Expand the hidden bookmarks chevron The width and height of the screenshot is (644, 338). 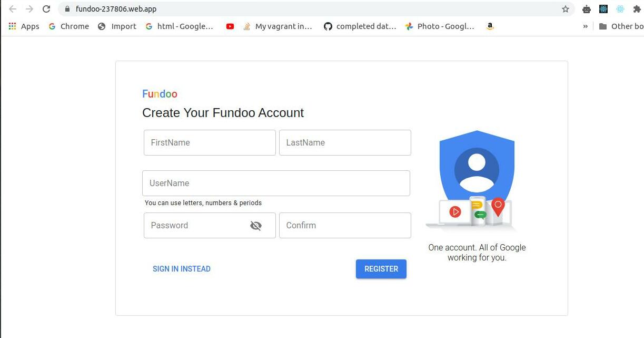click(x=585, y=26)
